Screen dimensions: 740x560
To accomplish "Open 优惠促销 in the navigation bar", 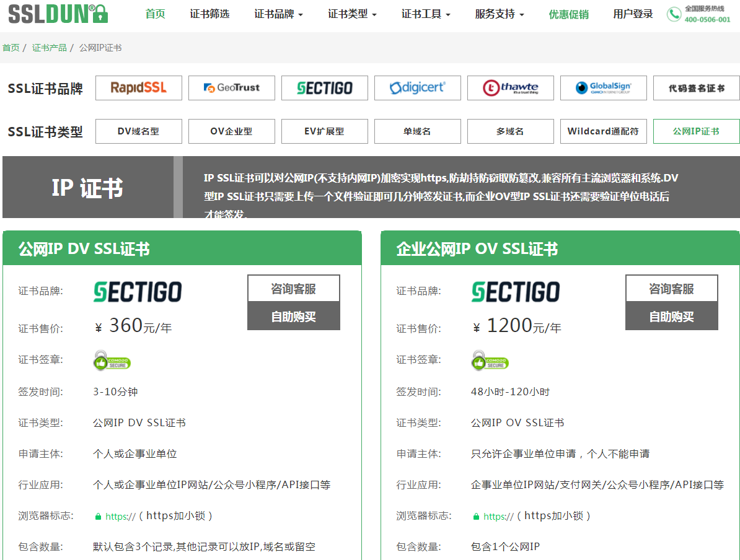I will tap(569, 14).
